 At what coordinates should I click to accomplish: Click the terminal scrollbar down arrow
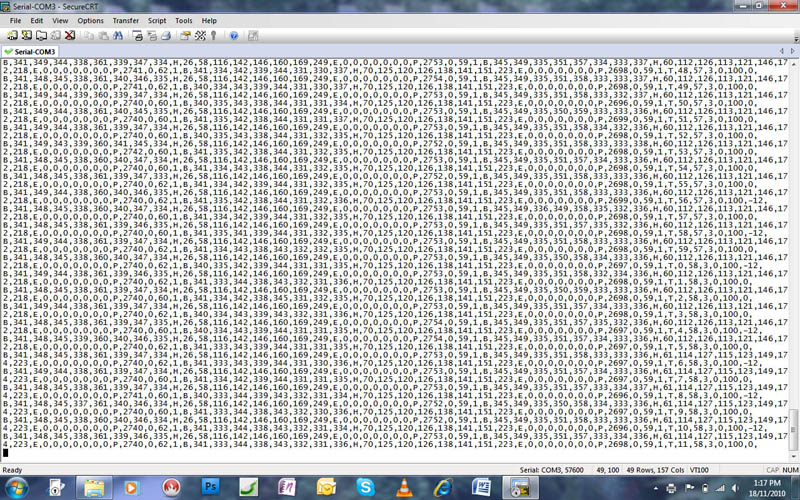coord(793,457)
